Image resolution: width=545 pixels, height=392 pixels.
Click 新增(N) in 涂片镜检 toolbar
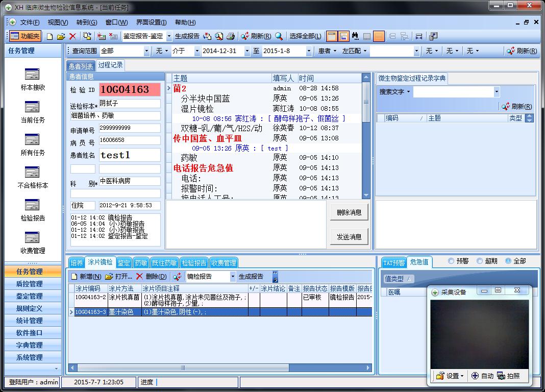click(86, 277)
